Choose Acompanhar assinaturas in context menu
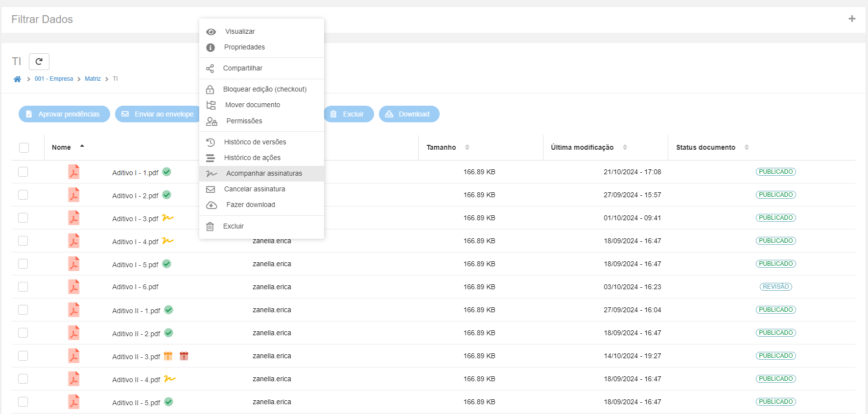The width and height of the screenshot is (868, 414). tap(261, 173)
